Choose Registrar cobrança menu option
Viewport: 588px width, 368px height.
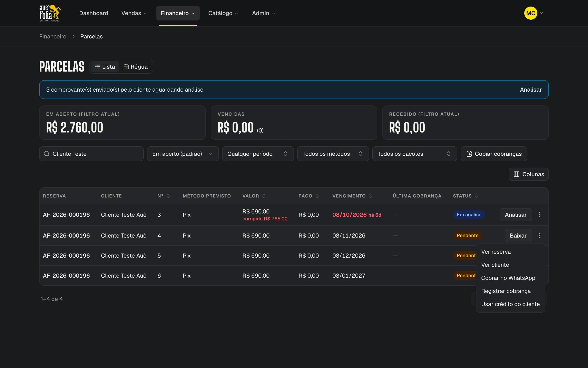point(510,291)
